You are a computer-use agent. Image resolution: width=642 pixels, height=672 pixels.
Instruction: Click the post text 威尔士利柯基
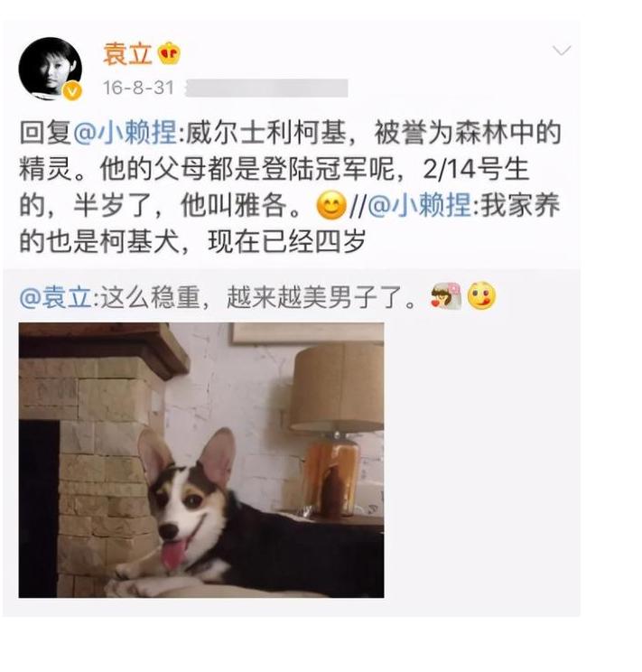[265, 132]
